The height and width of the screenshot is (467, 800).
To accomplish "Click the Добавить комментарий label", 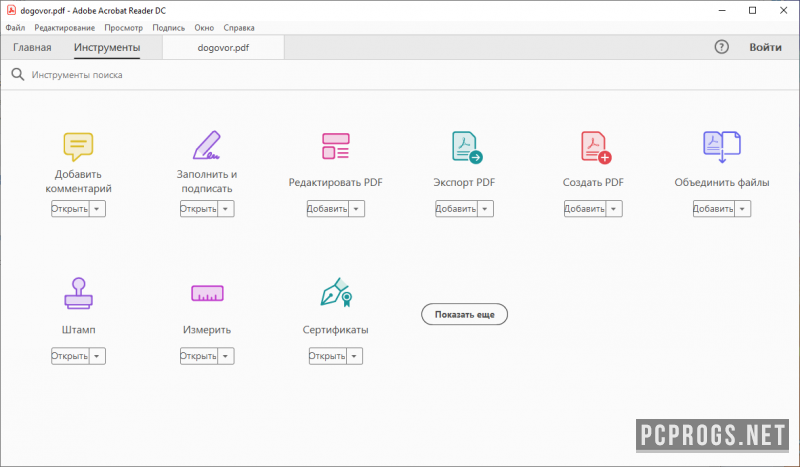I will click(x=78, y=181).
